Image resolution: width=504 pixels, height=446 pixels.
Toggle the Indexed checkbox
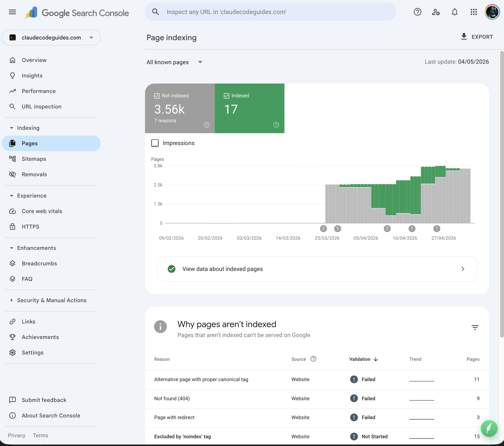click(x=227, y=96)
